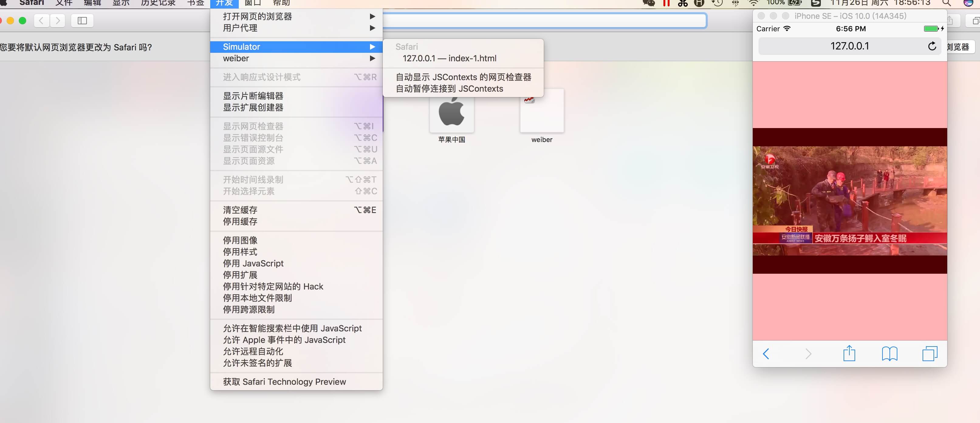Viewport: 980px width, 423px height.
Task: Toggle 停用样式
Action: coord(296,252)
